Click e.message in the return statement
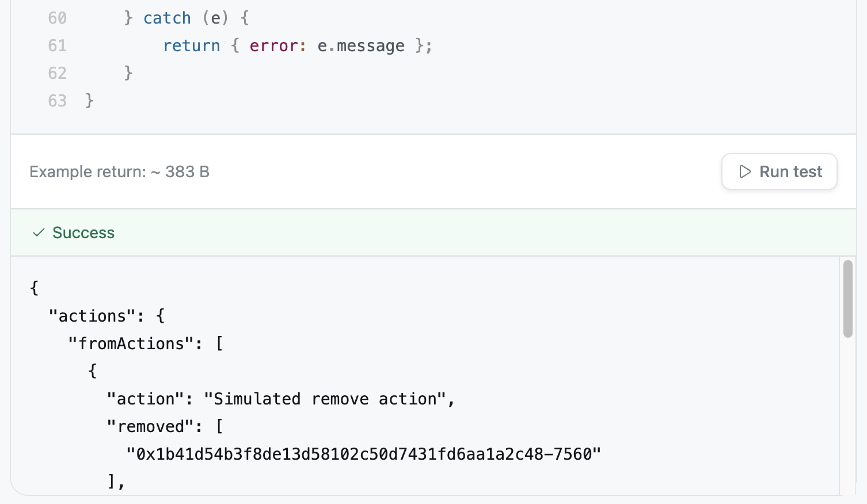The image size is (867, 504). (x=361, y=45)
